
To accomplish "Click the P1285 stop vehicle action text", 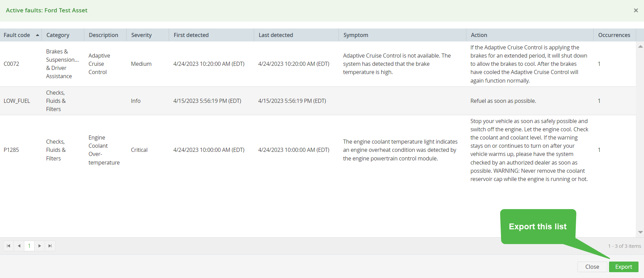I will click(529, 150).
